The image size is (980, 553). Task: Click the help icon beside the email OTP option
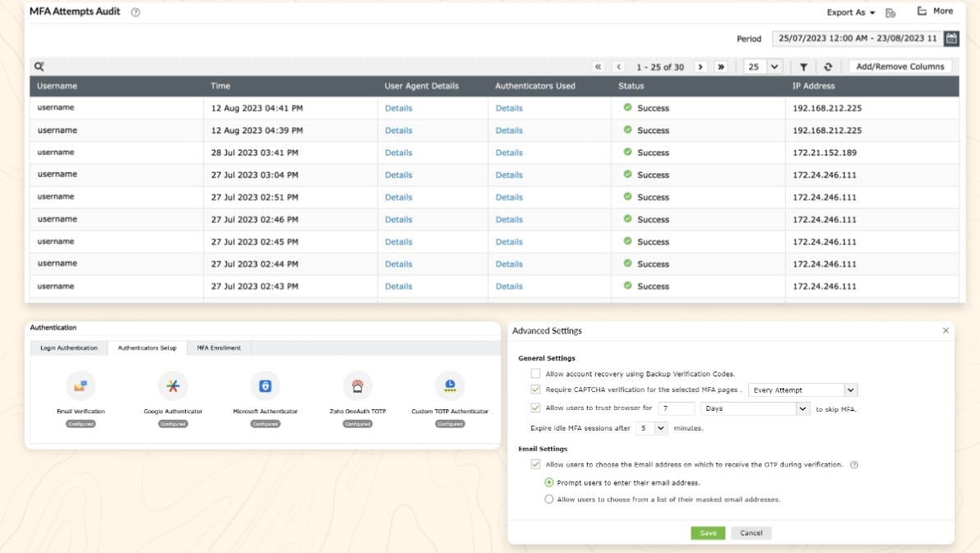coord(854,465)
